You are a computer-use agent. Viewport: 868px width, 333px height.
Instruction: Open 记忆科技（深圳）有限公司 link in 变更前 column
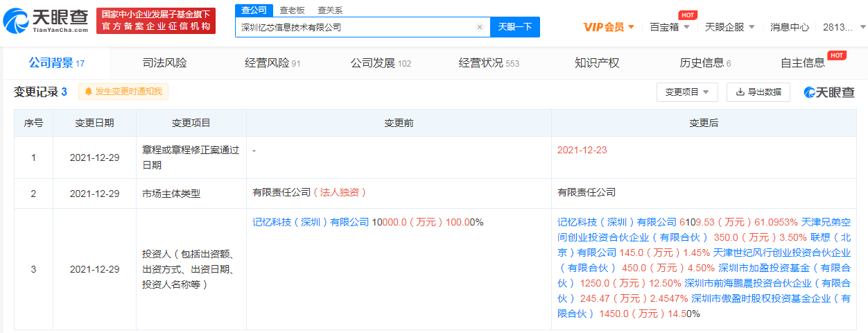point(311,222)
